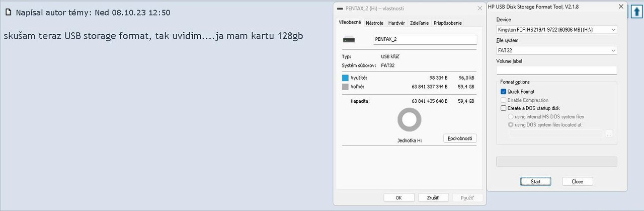Click the disk usage donut chart
This screenshot has height=211, width=644.
coord(409,120)
